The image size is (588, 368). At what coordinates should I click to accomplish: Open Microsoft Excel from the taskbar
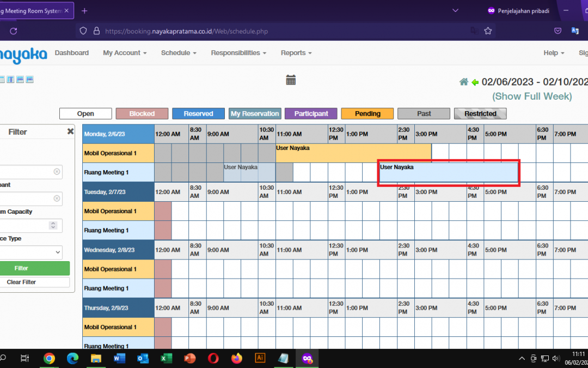[166, 358]
